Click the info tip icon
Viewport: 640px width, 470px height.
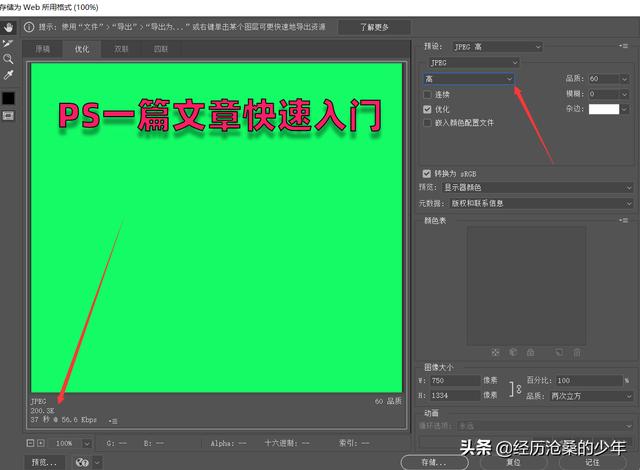click(29, 27)
